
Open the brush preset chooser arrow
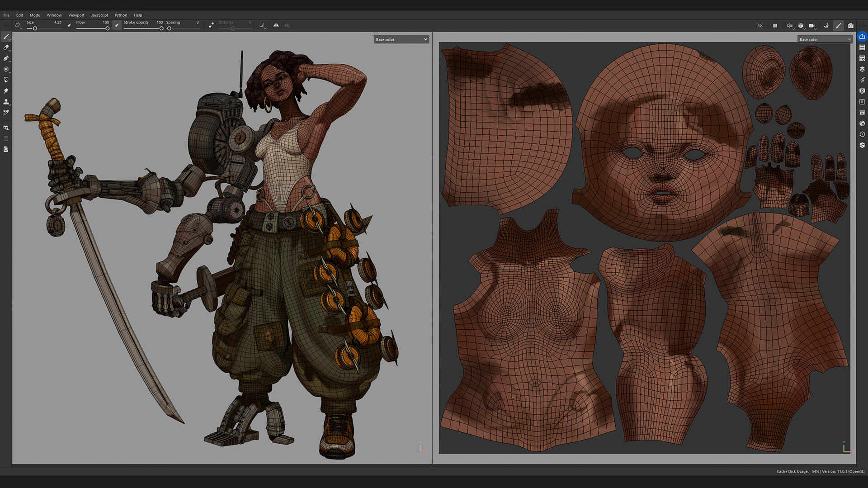tap(21, 27)
